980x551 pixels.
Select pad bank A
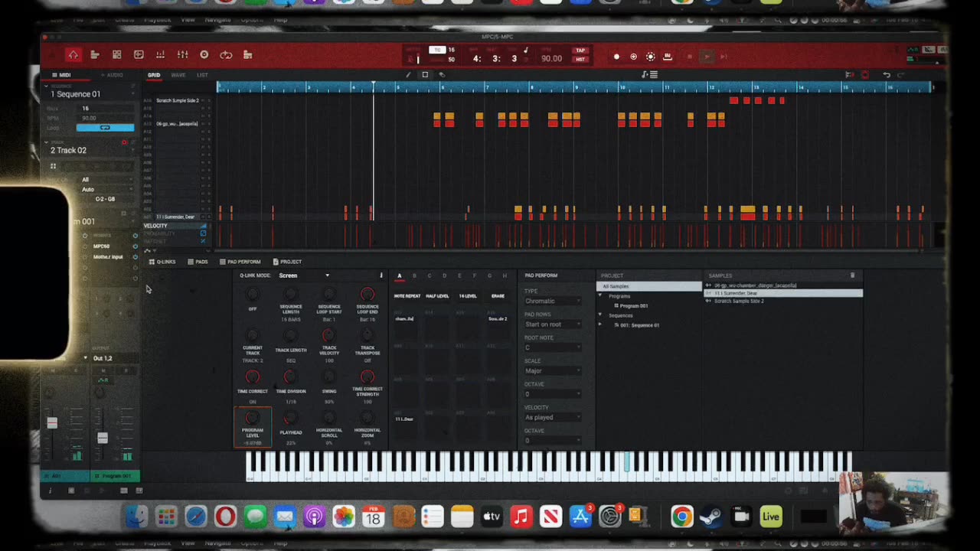point(399,275)
